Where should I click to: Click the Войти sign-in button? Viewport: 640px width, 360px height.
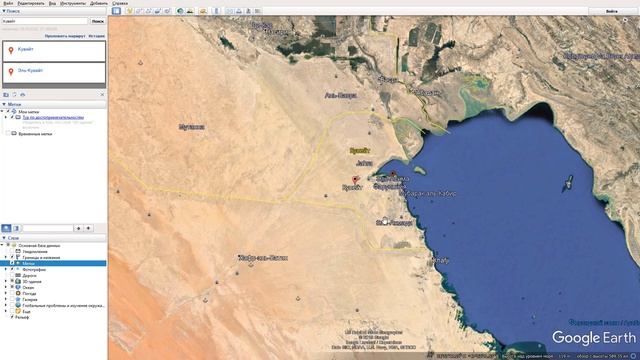611,11
